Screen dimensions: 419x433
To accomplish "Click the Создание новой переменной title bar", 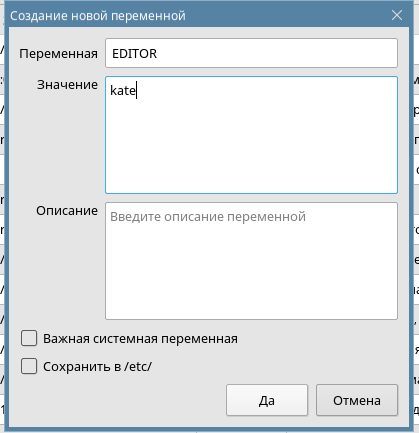I will (x=98, y=15).
